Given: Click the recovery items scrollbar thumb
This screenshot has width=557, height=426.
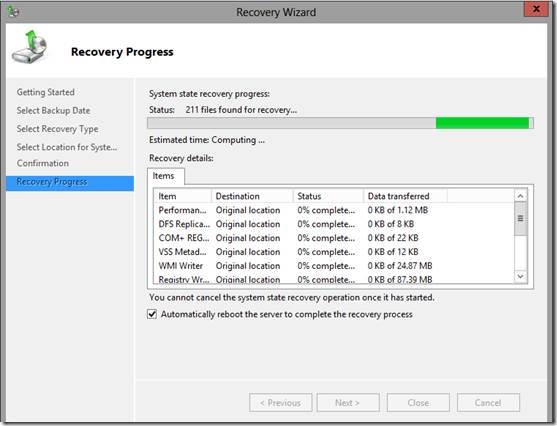Looking at the screenshot, I should click(x=520, y=218).
